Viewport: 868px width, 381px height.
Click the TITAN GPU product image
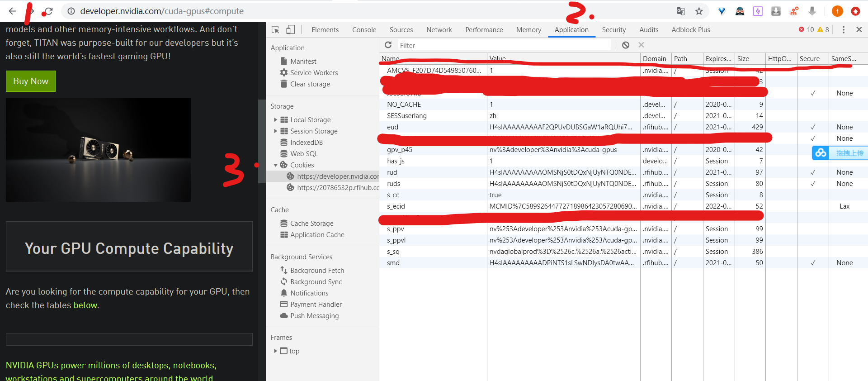(98, 150)
